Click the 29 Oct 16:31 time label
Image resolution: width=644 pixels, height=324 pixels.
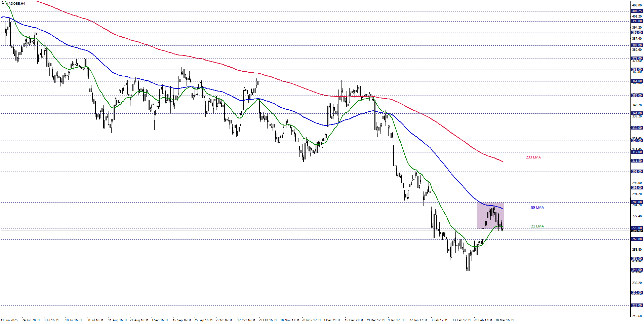(268, 320)
